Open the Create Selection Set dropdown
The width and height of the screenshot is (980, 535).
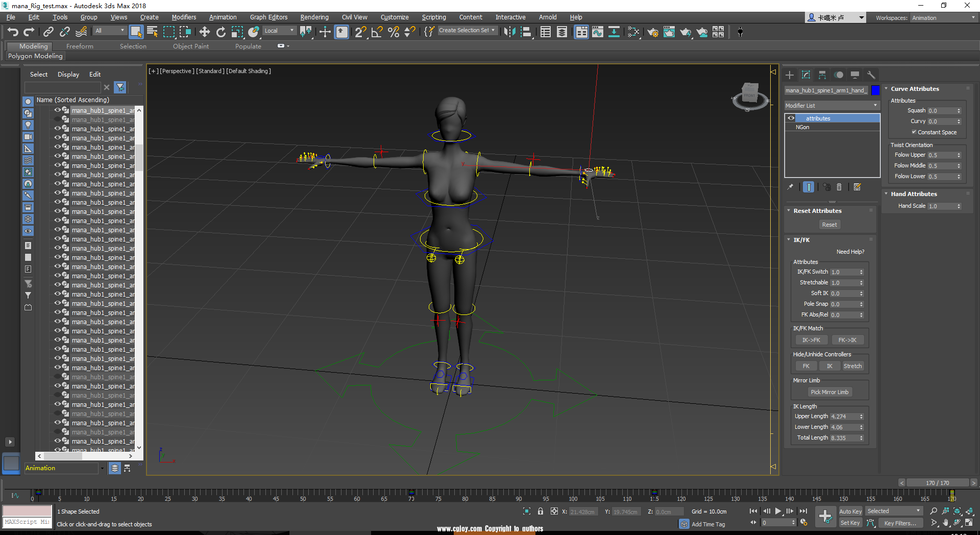tap(467, 31)
